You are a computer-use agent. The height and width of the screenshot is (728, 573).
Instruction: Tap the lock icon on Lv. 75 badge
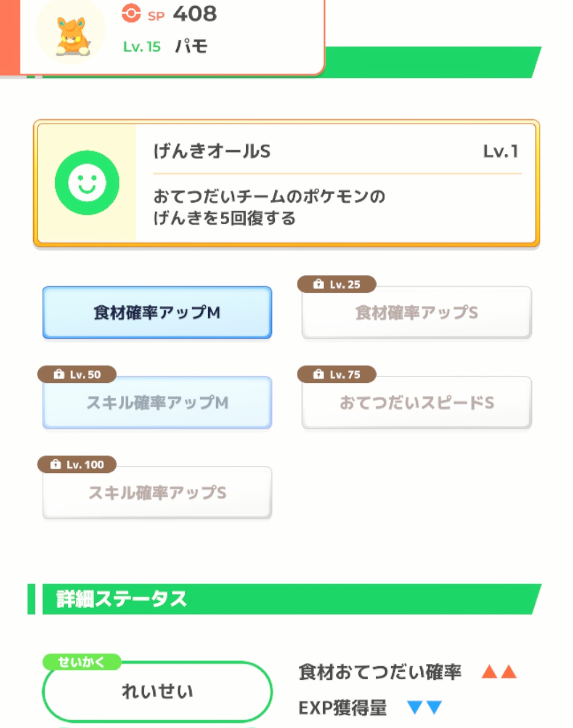(x=318, y=374)
